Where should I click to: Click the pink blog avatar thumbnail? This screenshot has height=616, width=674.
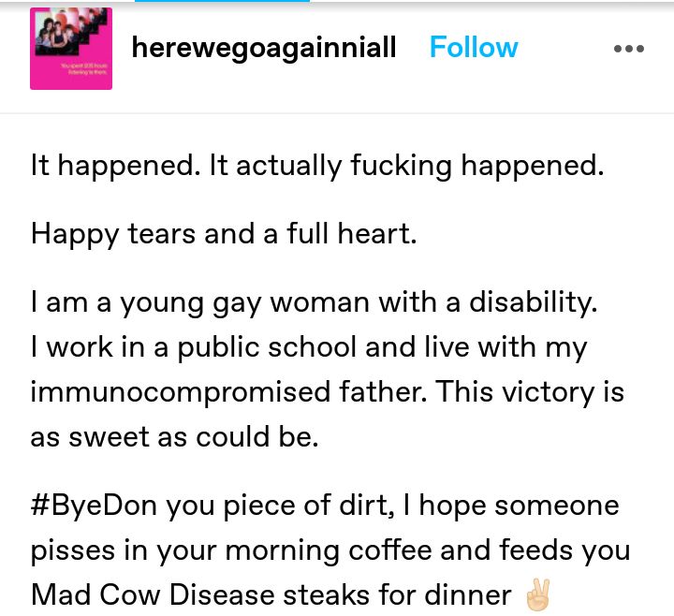(71, 49)
